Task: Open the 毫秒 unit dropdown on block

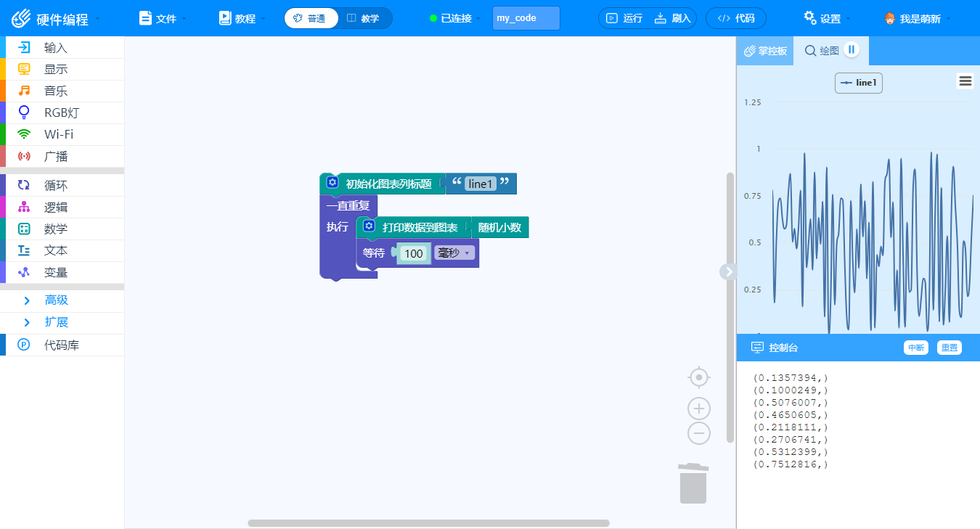Action: (454, 253)
